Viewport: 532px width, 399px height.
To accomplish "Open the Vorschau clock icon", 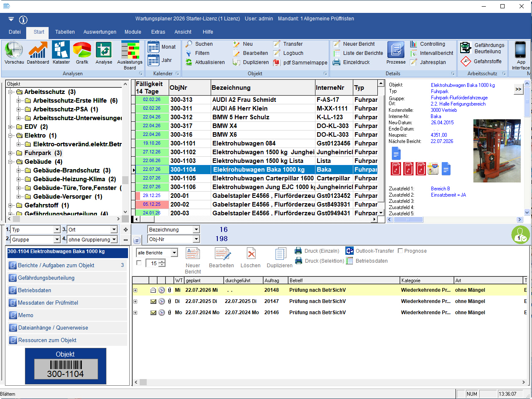I will 14,50.
